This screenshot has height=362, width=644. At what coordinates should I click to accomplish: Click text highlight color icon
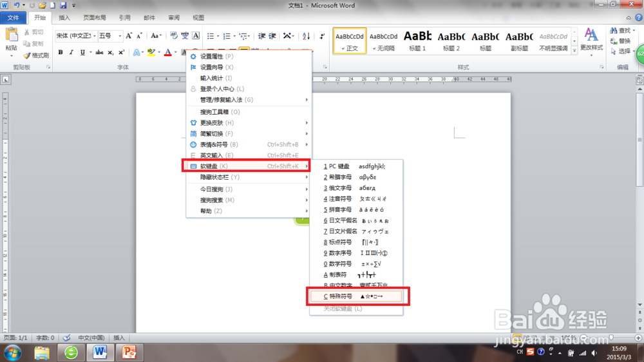(x=151, y=52)
